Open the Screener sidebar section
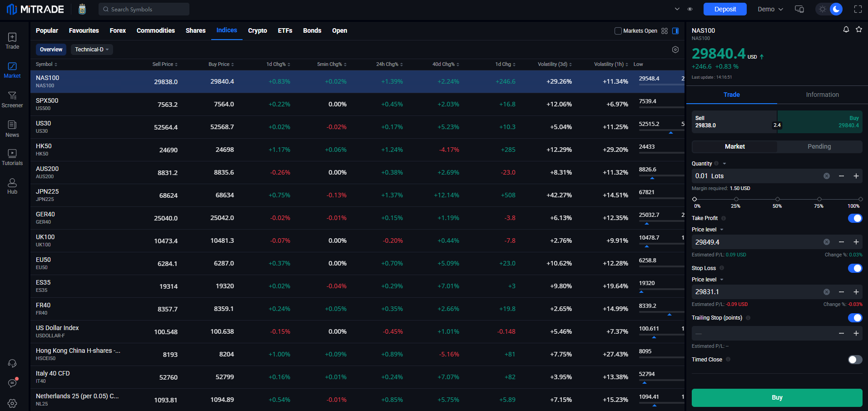 (x=12, y=100)
